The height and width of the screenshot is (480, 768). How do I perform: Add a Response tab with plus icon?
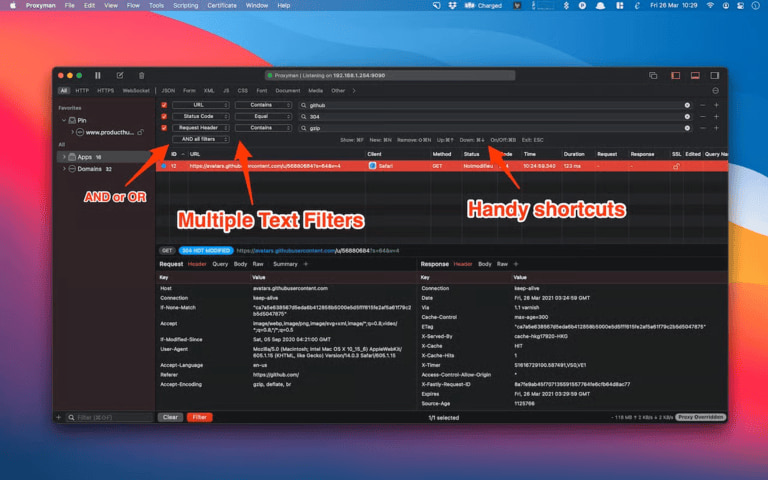(516, 264)
